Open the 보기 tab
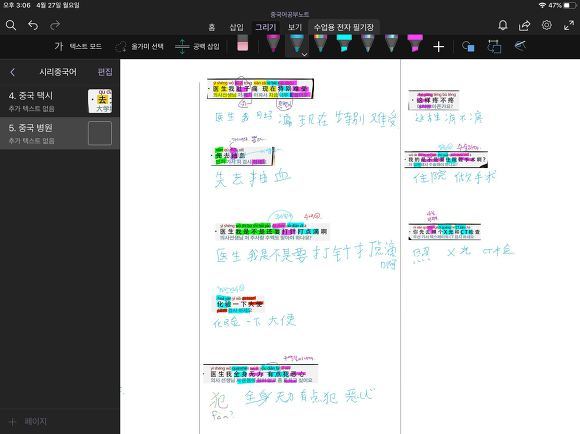This screenshot has width=580, height=434. click(295, 27)
